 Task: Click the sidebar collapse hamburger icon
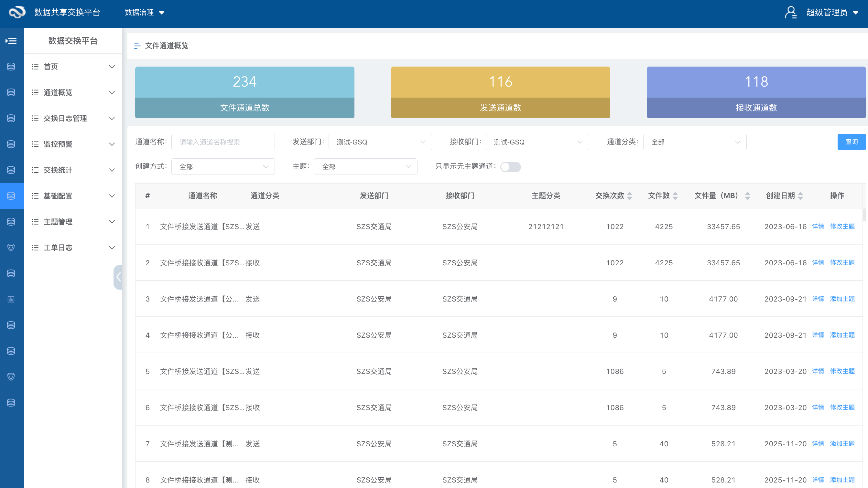tap(11, 41)
